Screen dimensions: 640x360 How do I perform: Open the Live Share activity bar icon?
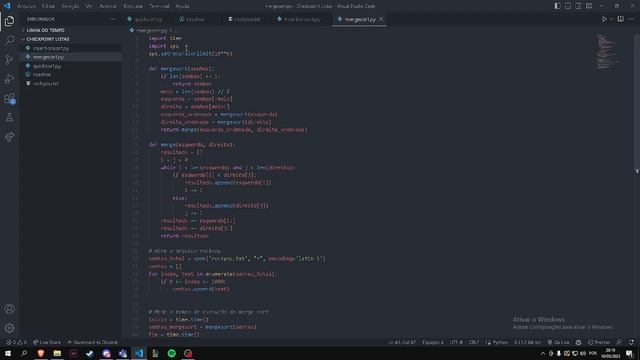[9, 137]
